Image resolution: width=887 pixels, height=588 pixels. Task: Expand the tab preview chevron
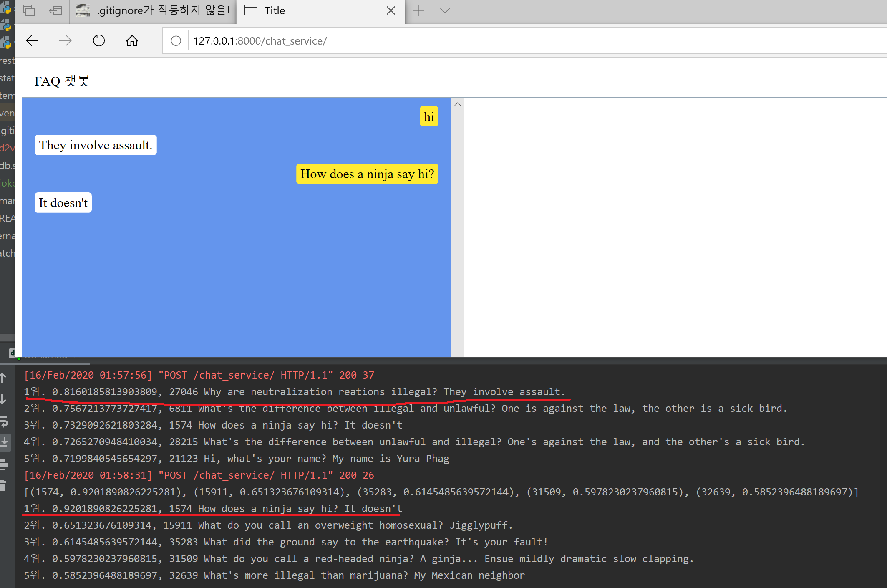coord(445,11)
